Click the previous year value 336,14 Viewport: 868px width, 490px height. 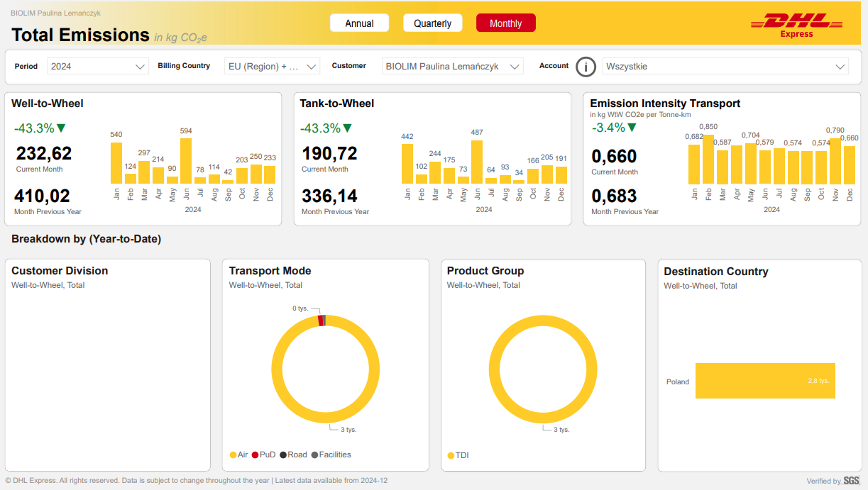click(x=330, y=196)
